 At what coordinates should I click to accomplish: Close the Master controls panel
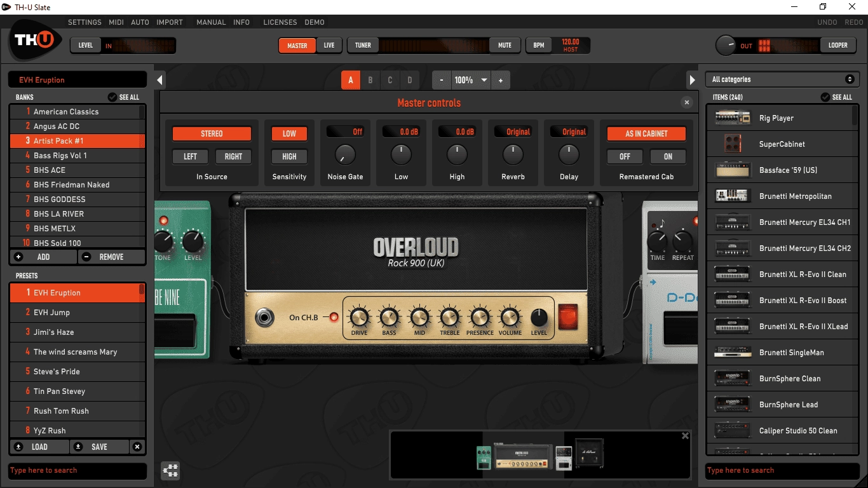tap(686, 102)
